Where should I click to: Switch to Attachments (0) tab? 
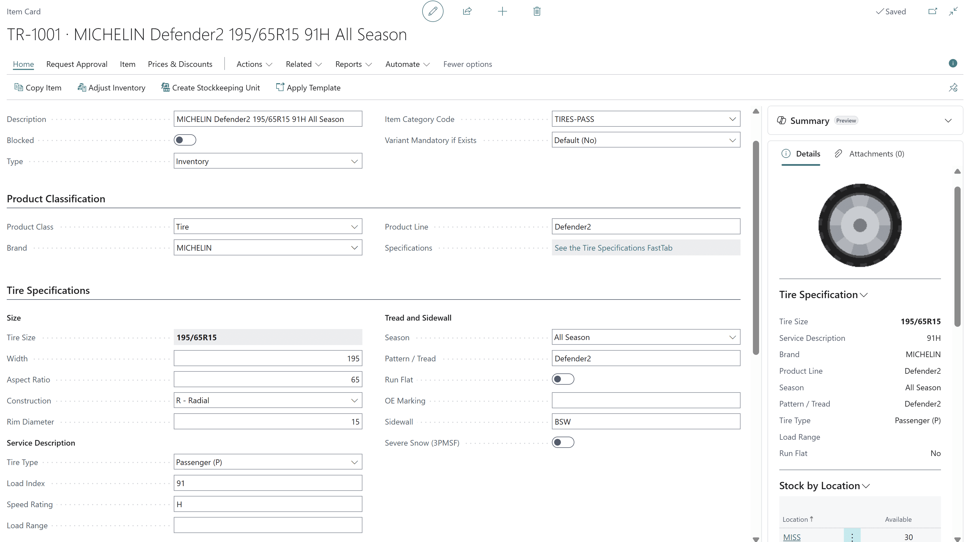tap(869, 154)
